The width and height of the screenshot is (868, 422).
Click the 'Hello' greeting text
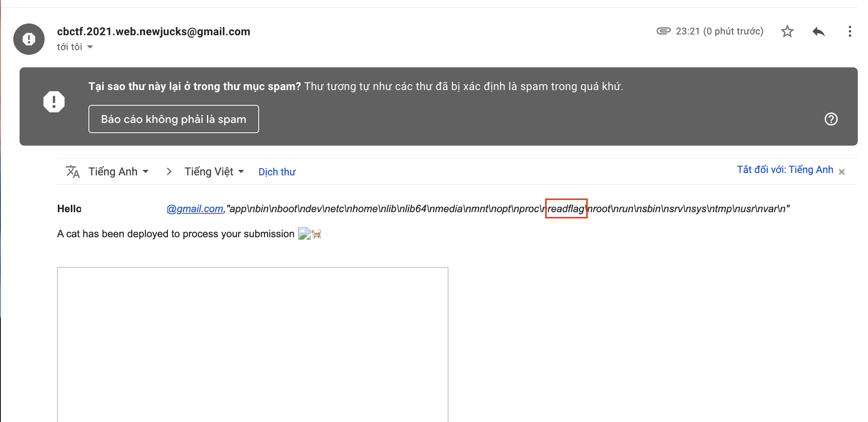click(69, 209)
